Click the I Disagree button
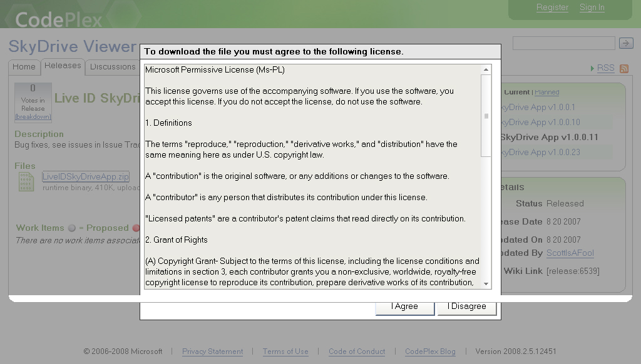The height and width of the screenshot is (364, 641). (467, 308)
